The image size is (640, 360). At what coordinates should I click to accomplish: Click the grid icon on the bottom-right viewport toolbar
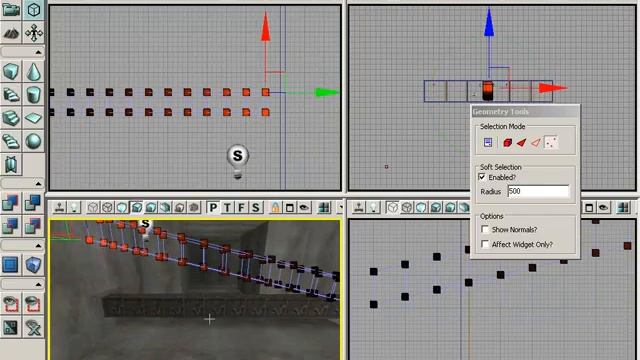pyautogui.click(x=623, y=207)
